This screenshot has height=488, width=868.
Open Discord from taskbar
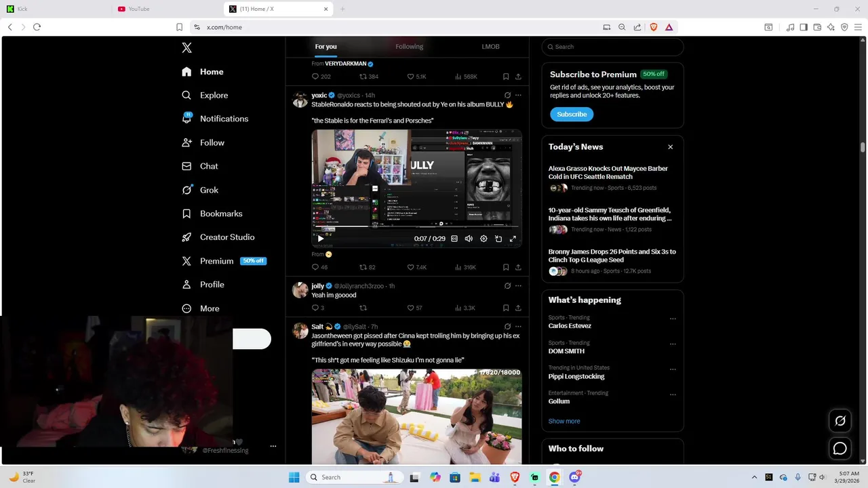pos(574,477)
